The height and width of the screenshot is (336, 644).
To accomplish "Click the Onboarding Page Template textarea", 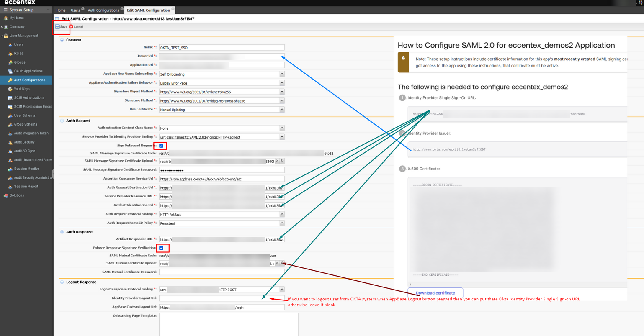I will (x=229, y=325).
